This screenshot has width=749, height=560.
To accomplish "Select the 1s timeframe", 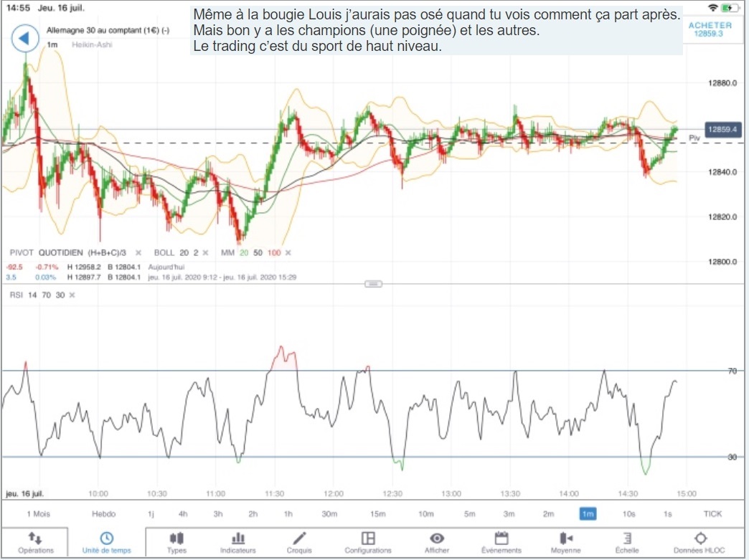I will (x=667, y=513).
